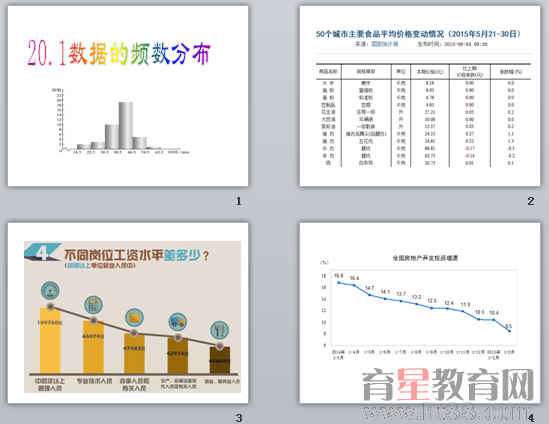Select slide 1 titled 20.1数据的频数分布

point(128,96)
